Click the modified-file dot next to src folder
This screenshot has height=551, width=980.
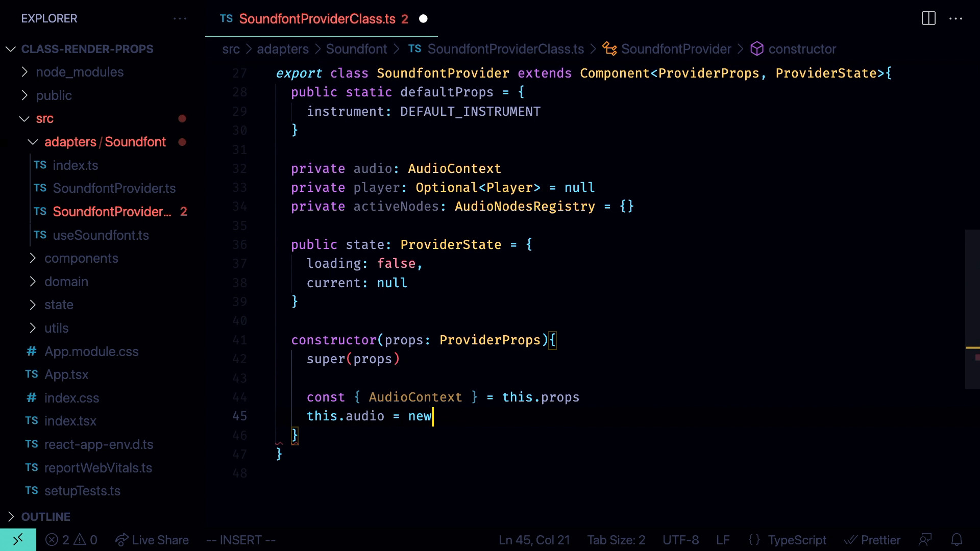click(x=182, y=118)
